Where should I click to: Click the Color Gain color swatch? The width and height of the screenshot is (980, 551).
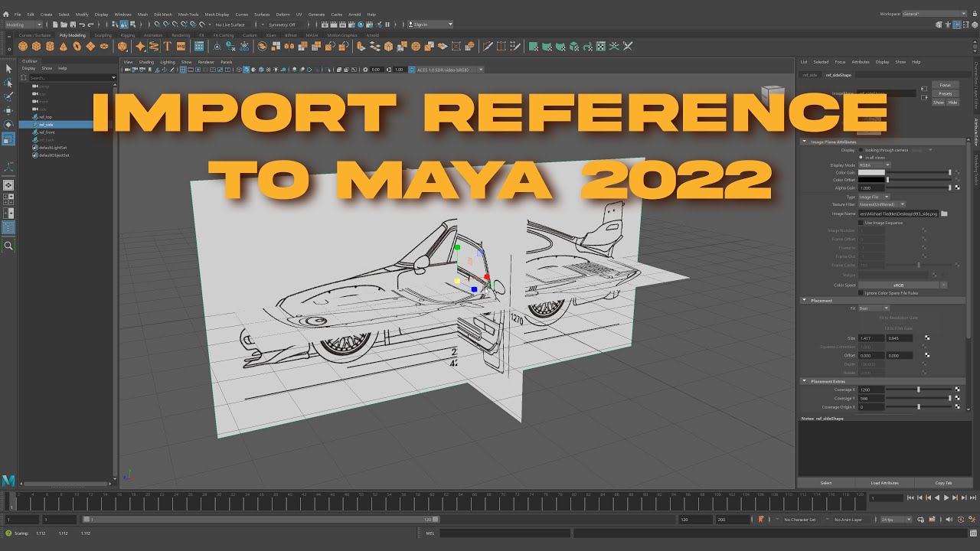coord(871,173)
